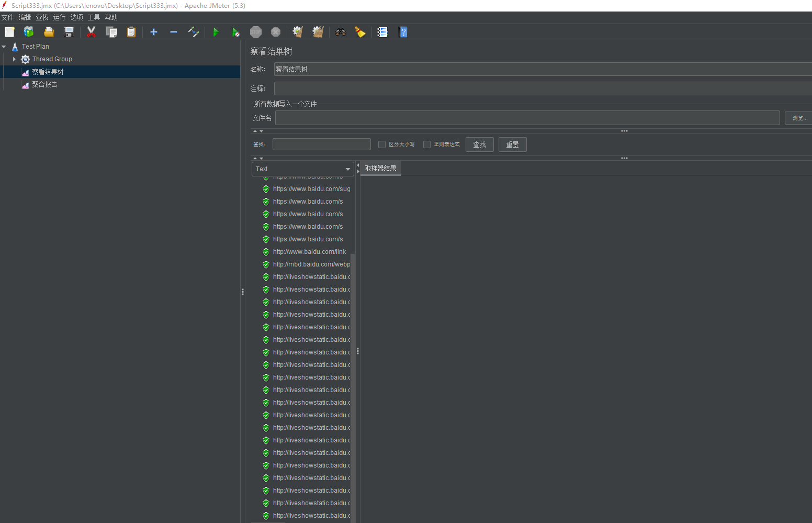Collapse all tree nodes with minus icon
Screen dimensions: 812x523
(x=174, y=32)
